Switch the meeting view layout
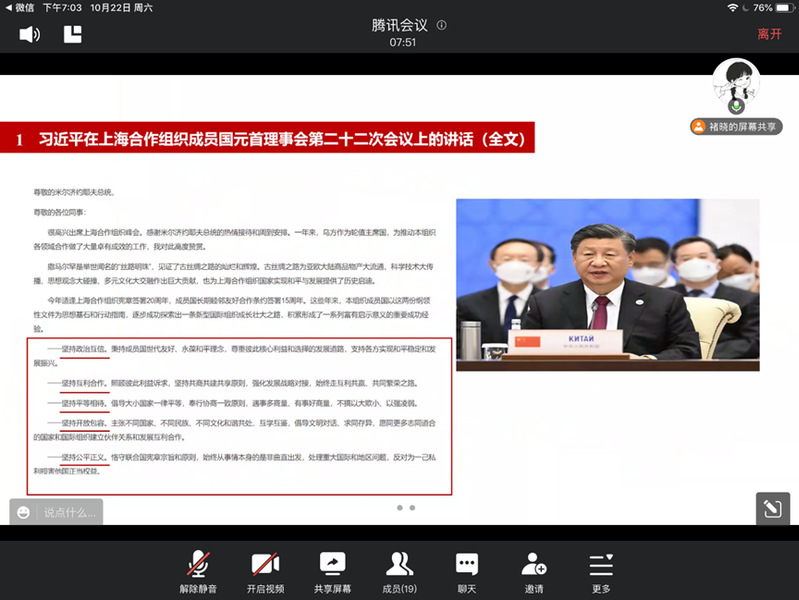Screen dimensions: 799x600 click(x=73, y=34)
